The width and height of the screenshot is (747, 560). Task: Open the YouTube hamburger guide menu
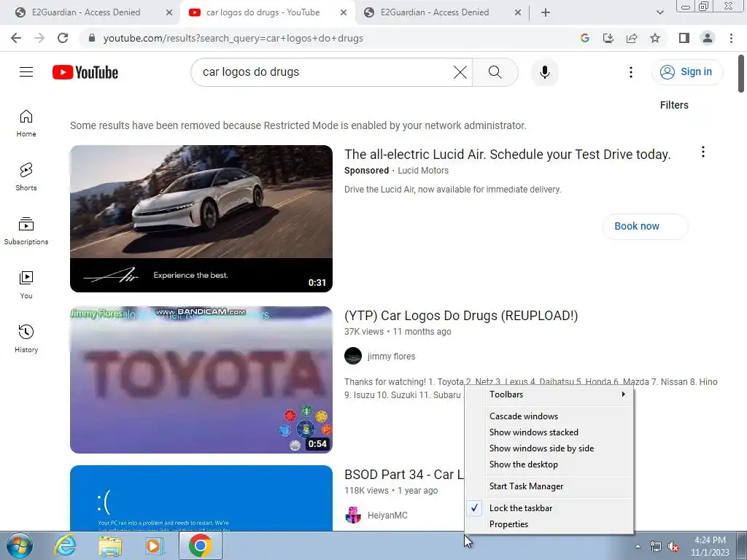tap(26, 72)
